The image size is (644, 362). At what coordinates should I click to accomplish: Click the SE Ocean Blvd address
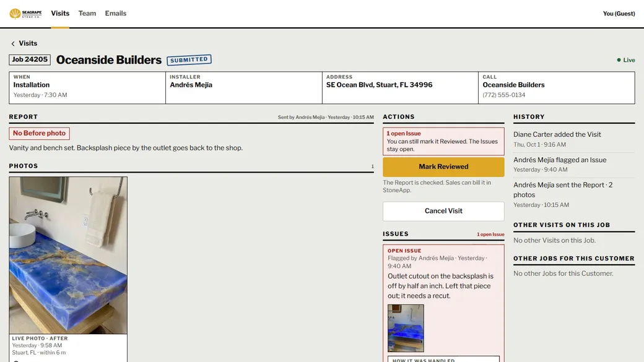click(x=379, y=85)
